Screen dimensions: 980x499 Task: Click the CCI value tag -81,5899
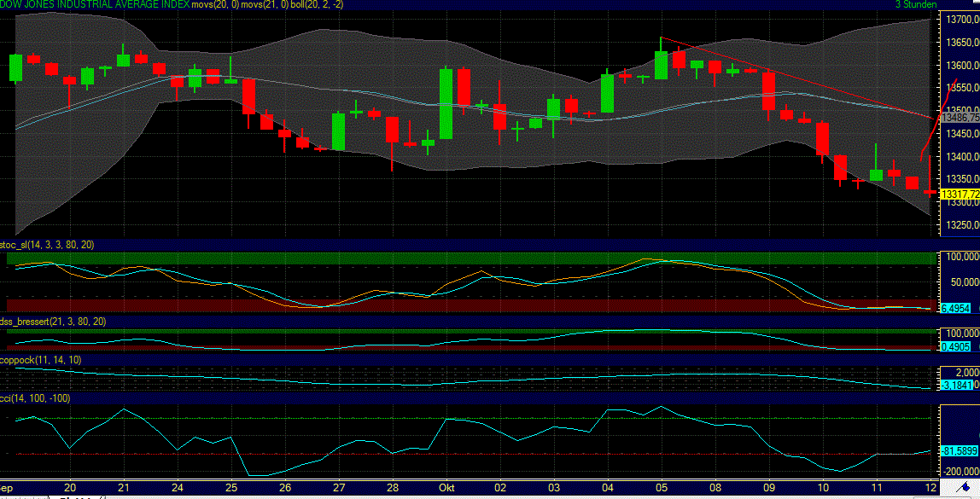tap(960, 450)
